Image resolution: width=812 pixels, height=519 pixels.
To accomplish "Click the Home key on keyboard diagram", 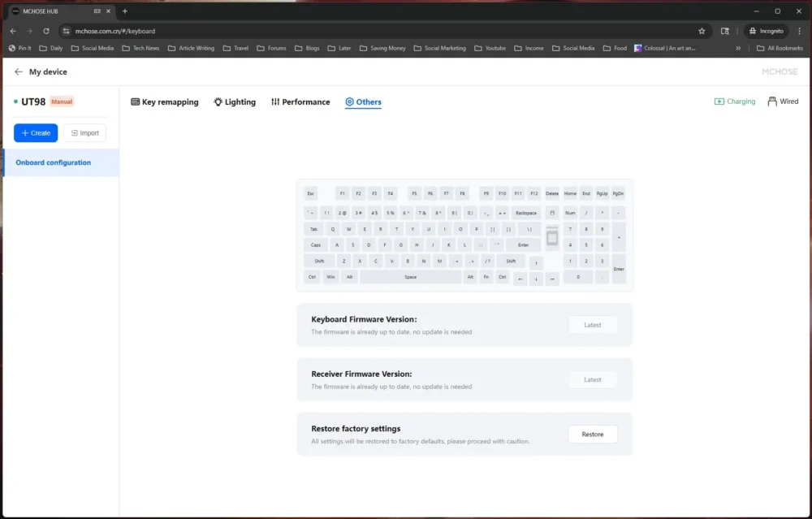I will click(570, 194).
